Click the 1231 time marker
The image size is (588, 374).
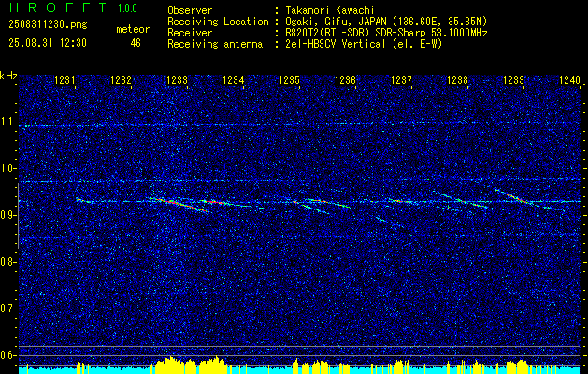click(x=65, y=80)
